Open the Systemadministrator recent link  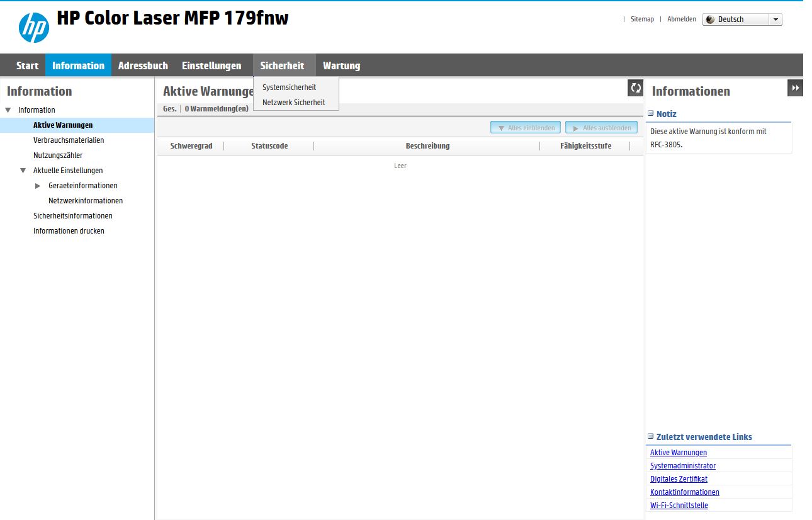[x=683, y=466]
